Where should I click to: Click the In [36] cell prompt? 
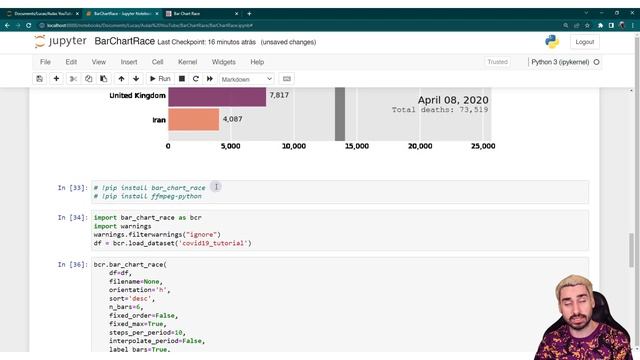tap(72, 264)
